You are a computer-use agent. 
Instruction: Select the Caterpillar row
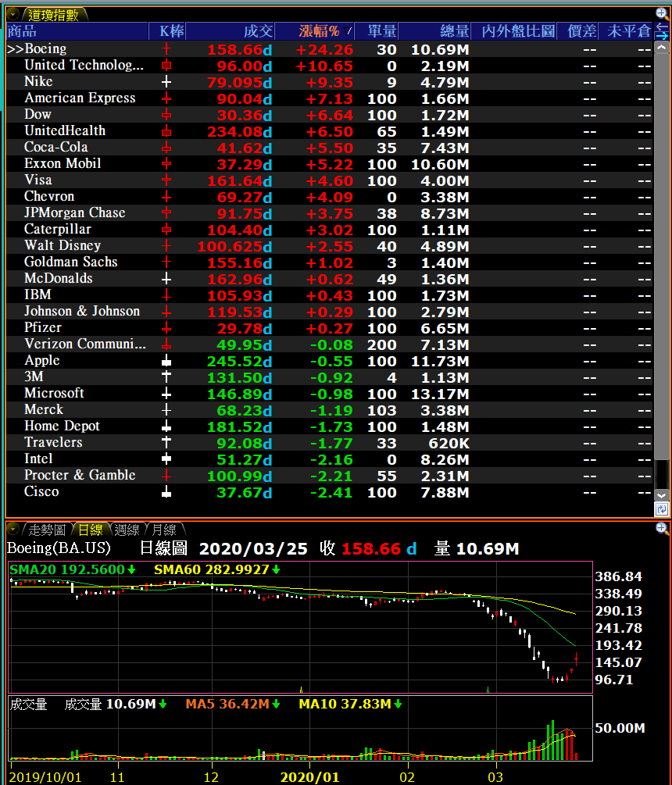330,230
